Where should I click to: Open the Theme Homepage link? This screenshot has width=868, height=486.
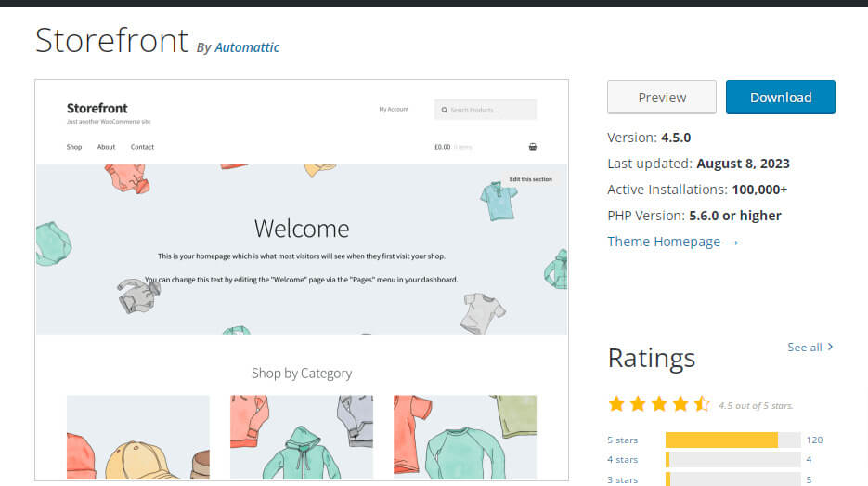672,242
